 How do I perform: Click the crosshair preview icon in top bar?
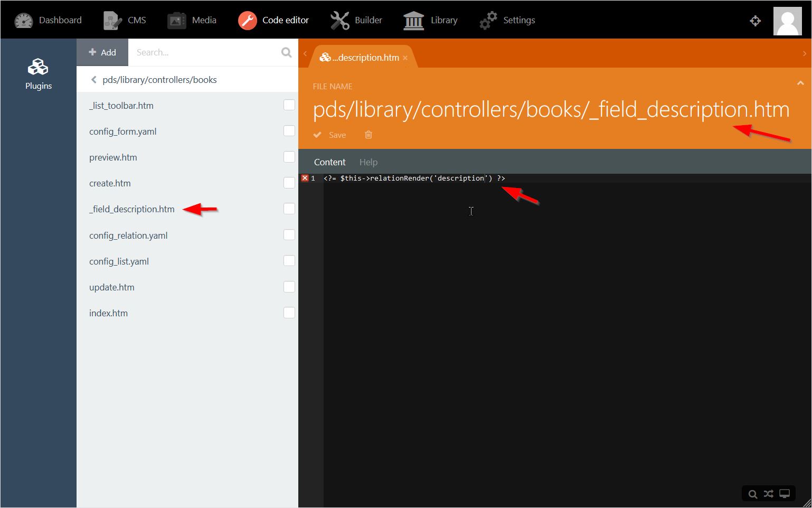tap(756, 21)
